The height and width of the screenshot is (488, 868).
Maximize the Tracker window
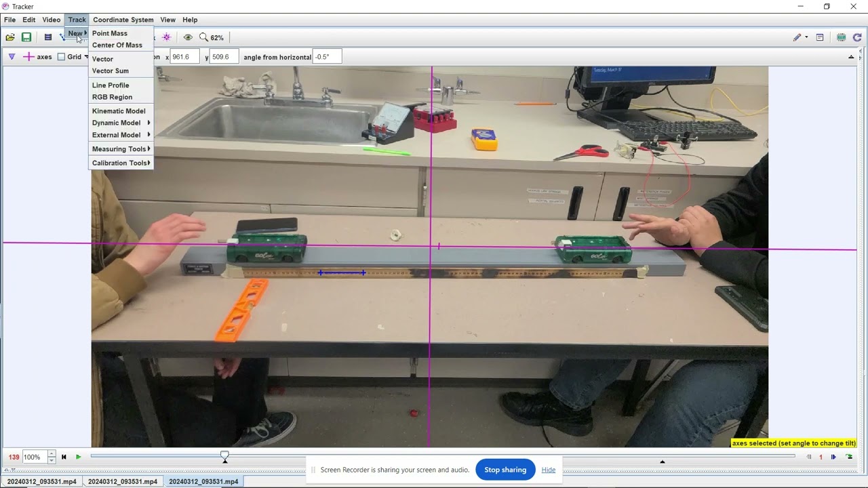(x=827, y=7)
